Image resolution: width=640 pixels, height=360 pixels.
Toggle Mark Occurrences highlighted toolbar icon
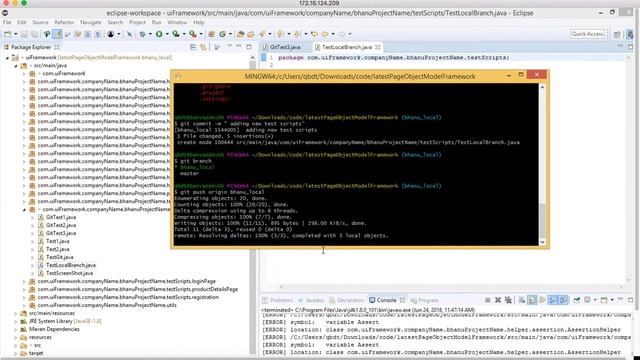click(x=58, y=34)
